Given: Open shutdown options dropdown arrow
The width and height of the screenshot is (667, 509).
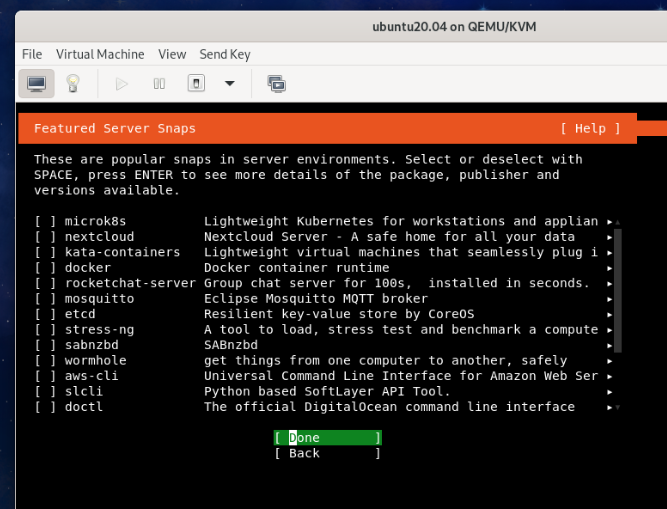Looking at the screenshot, I should (230, 84).
